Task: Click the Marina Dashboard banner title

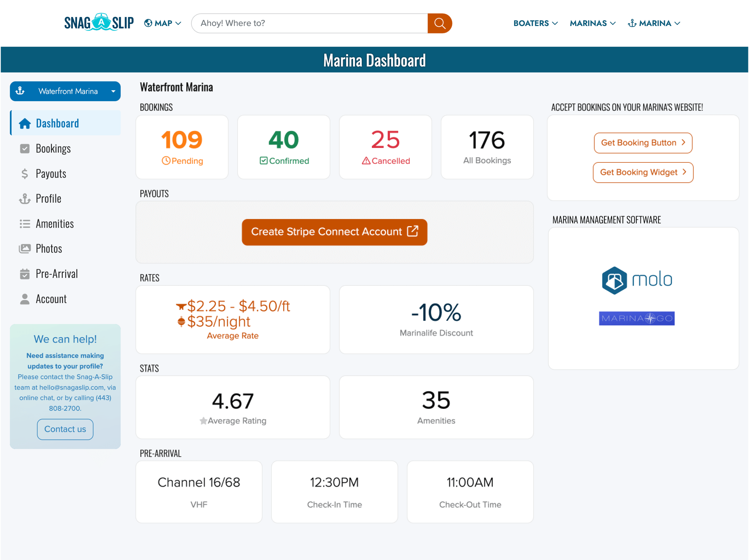Action: [374, 60]
